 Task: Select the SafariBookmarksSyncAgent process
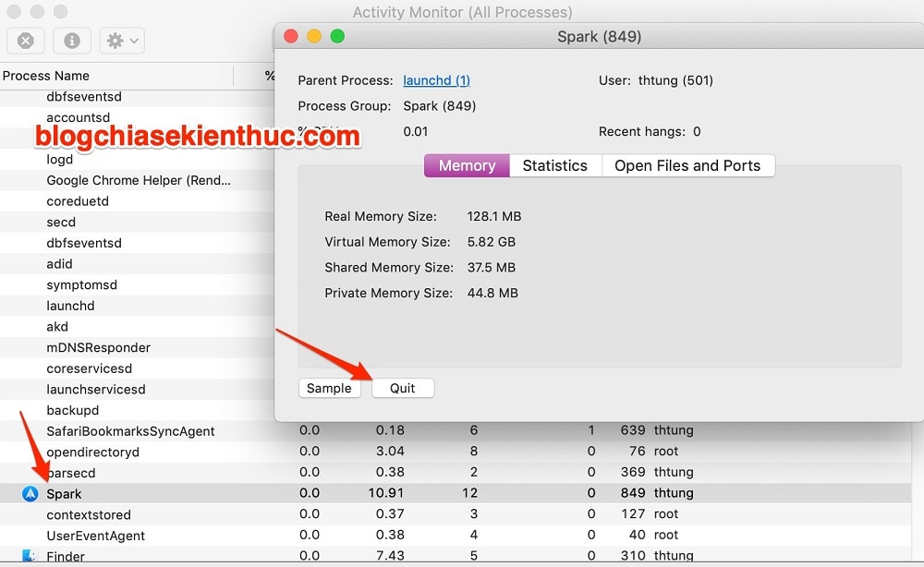131,431
